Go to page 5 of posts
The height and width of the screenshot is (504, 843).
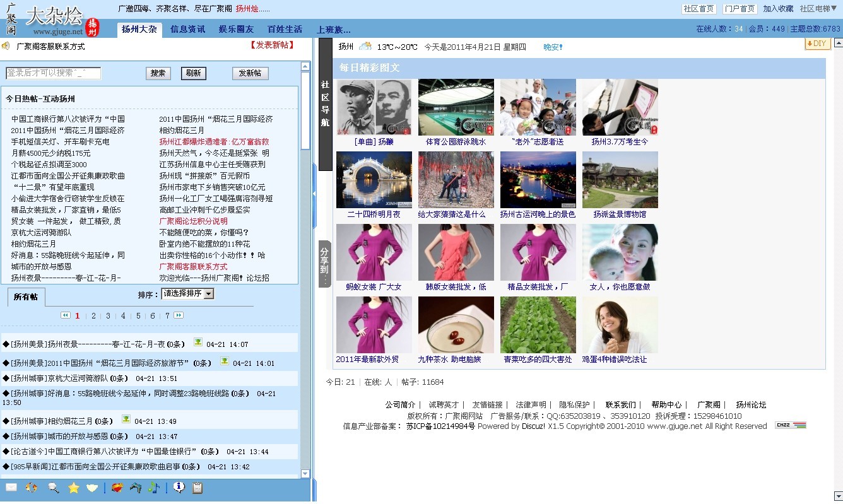138,316
